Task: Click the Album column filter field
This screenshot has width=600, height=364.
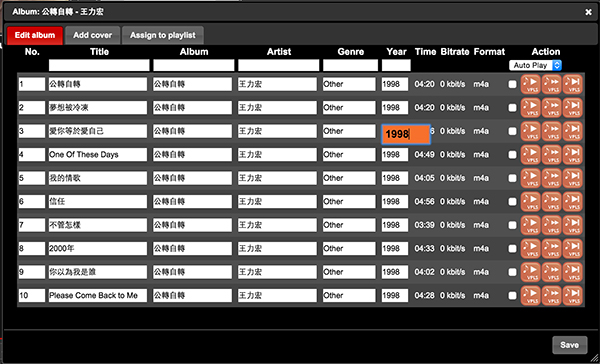Action: [x=194, y=65]
